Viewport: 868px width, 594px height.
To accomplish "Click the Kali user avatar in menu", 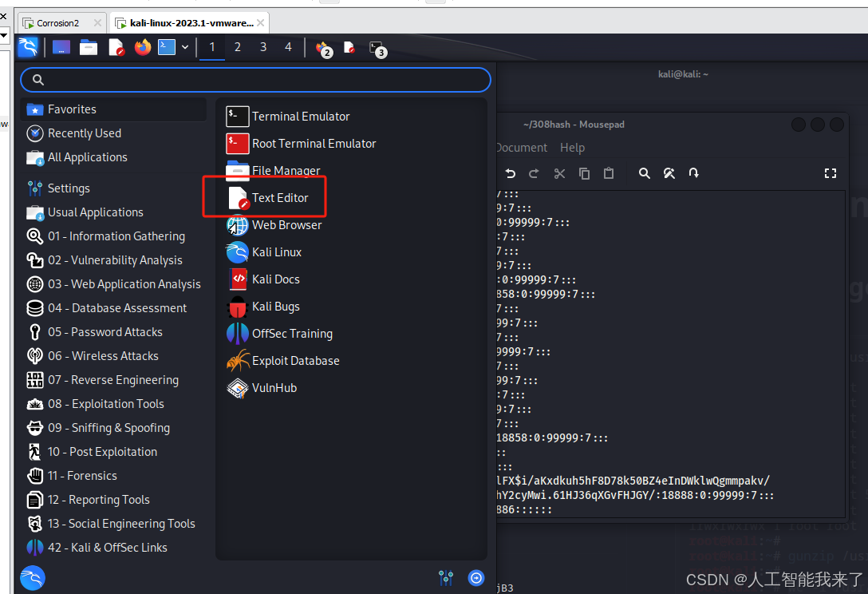I will [x=33, y=578].
